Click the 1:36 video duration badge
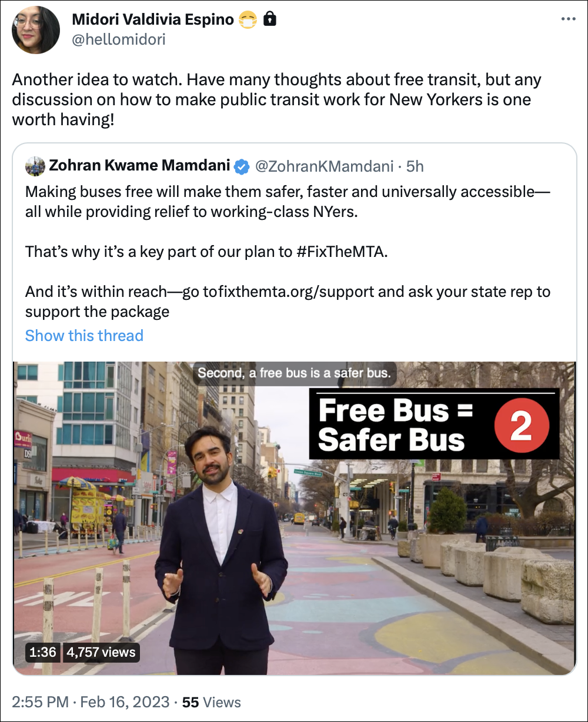Image resolution: width=588 pixels, height=722 pixels. 42,651
